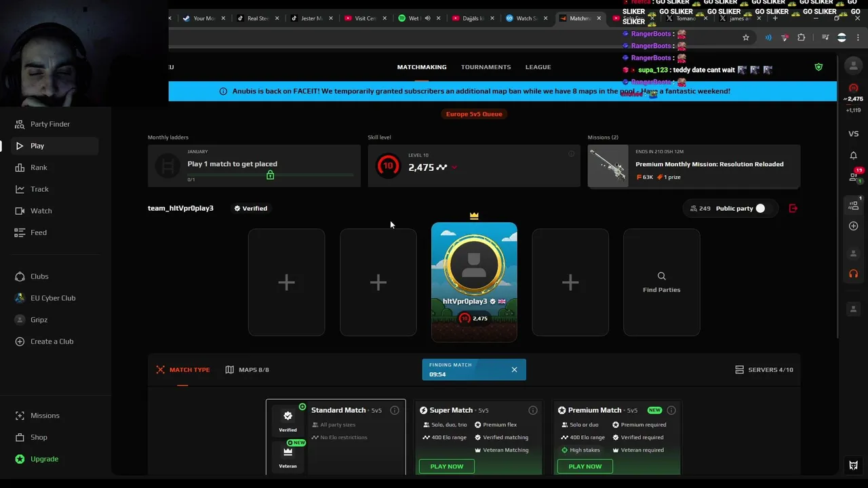868x488 pixels.
Task: Open friends list with 19 badge
Action: [x=854, y=176]
